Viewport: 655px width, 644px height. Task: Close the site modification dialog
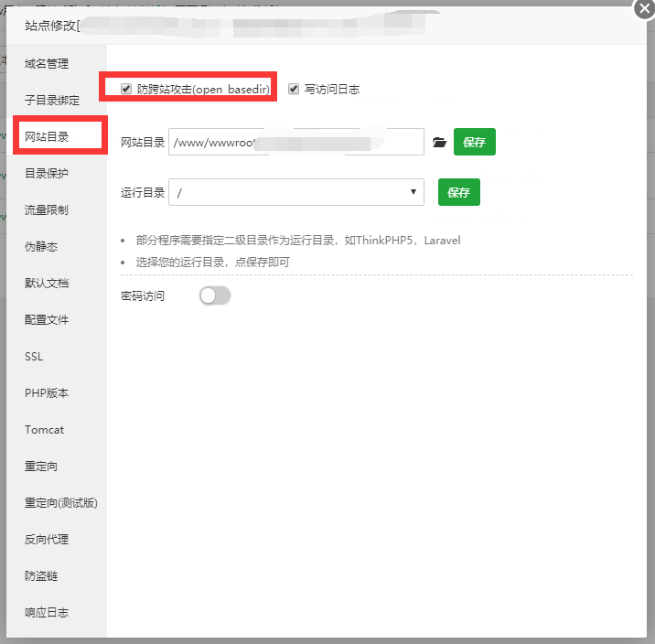tap(644, 8)
